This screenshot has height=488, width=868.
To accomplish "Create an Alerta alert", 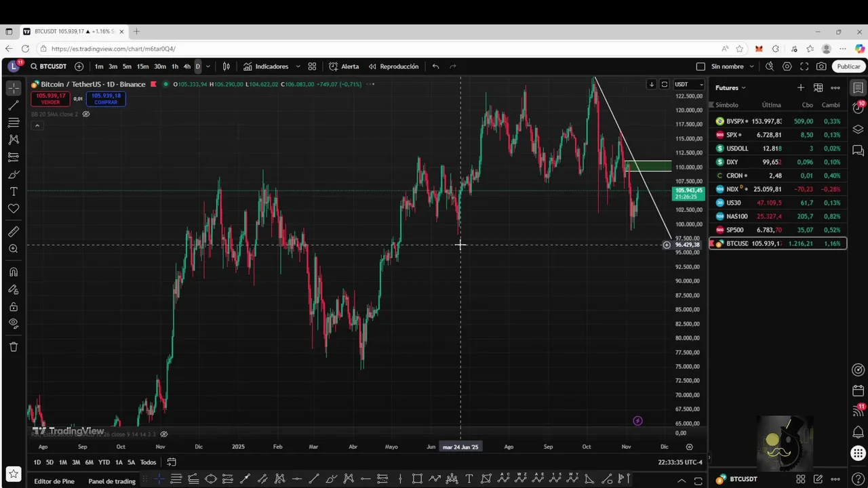I will (x=344, y=66).
